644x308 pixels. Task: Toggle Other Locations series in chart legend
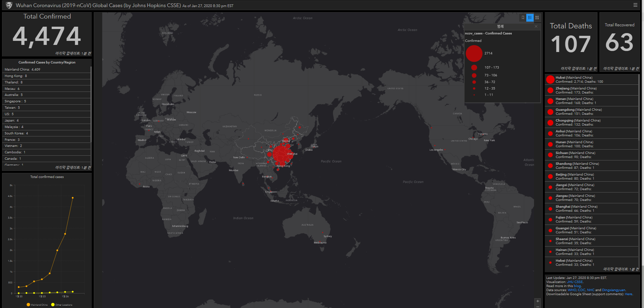pyautogui.click(x=62, y=305)
